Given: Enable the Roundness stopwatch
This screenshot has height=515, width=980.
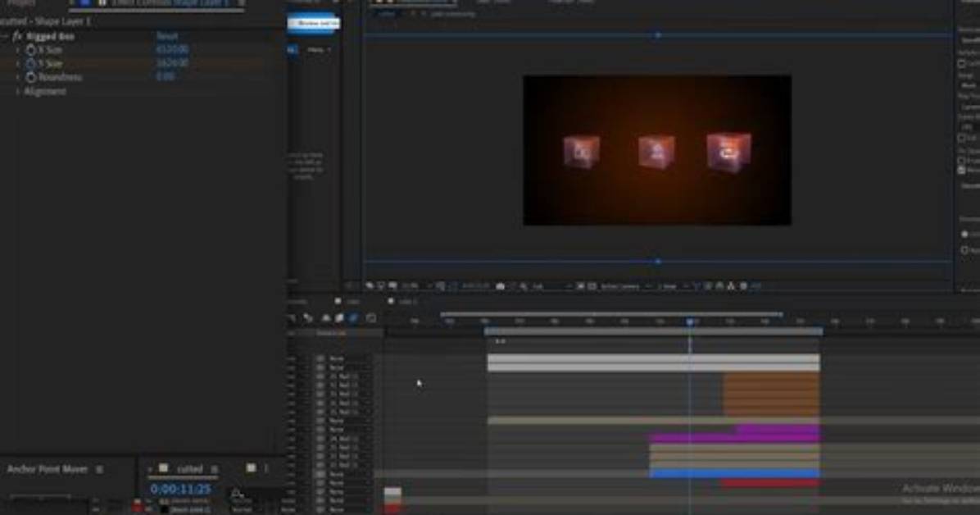Looking at the screenshot, I should point(30,78).
